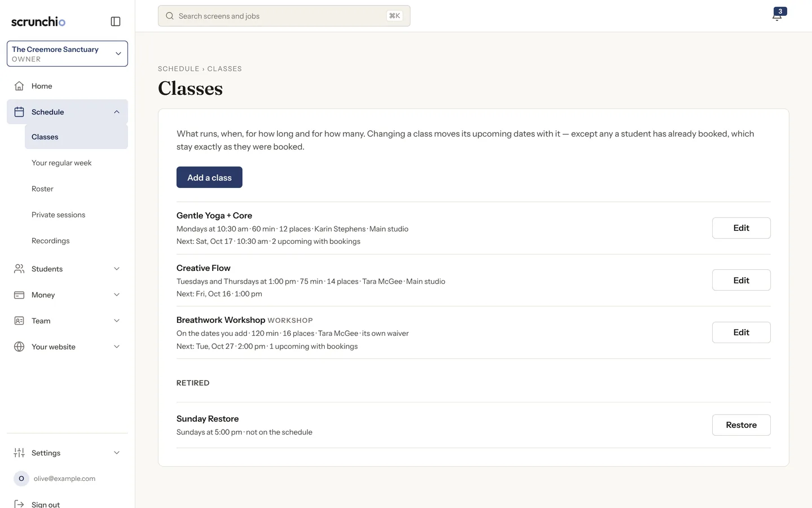Click the Home label in sidebar

(x=42, y=86)
